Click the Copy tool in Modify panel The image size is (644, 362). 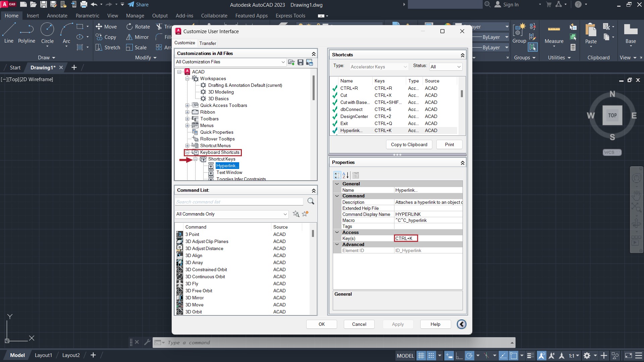click(x=106, y=37)
